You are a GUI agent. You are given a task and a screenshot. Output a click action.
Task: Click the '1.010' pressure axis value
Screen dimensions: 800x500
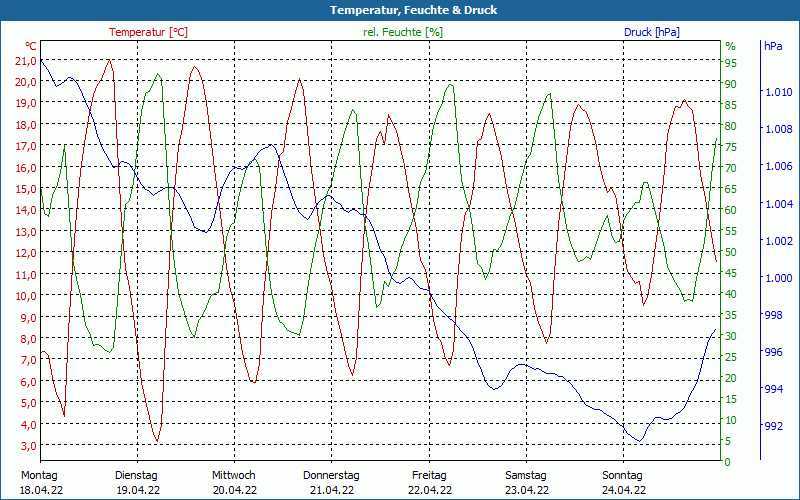coord(778,92)
